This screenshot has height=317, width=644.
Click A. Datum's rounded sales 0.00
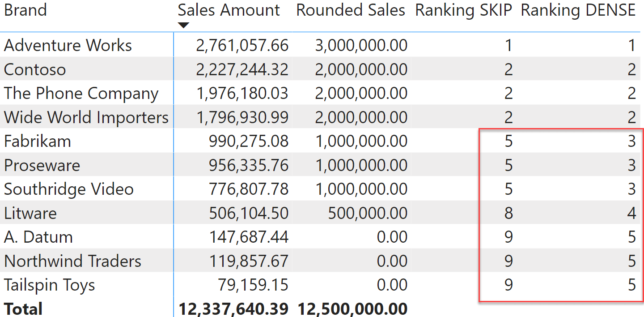click(x=392, y=237)
